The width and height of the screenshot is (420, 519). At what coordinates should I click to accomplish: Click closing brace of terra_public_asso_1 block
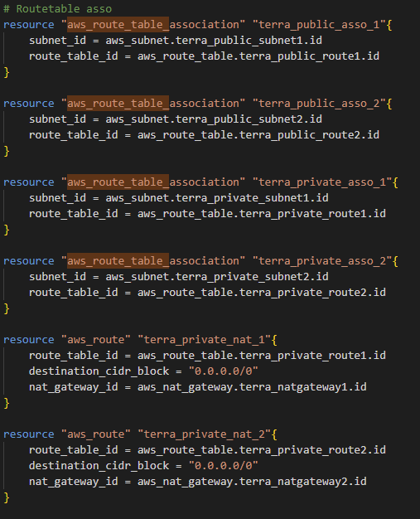click(x=7, y=72)
